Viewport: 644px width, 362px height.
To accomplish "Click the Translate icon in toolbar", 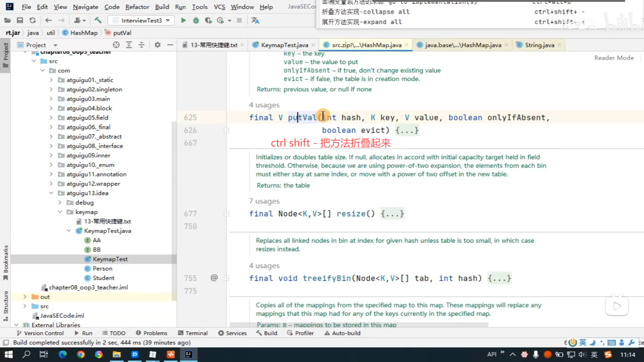I will (255, 20).
